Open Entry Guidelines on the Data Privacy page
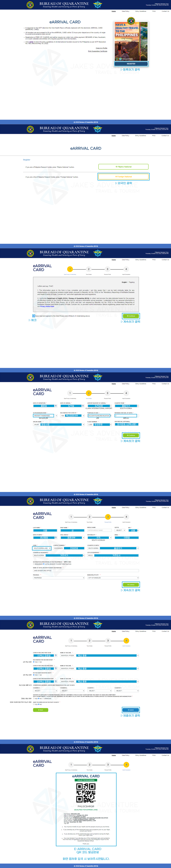The width and height of the screenshot is (171, 868). click(x=141, y=260)
